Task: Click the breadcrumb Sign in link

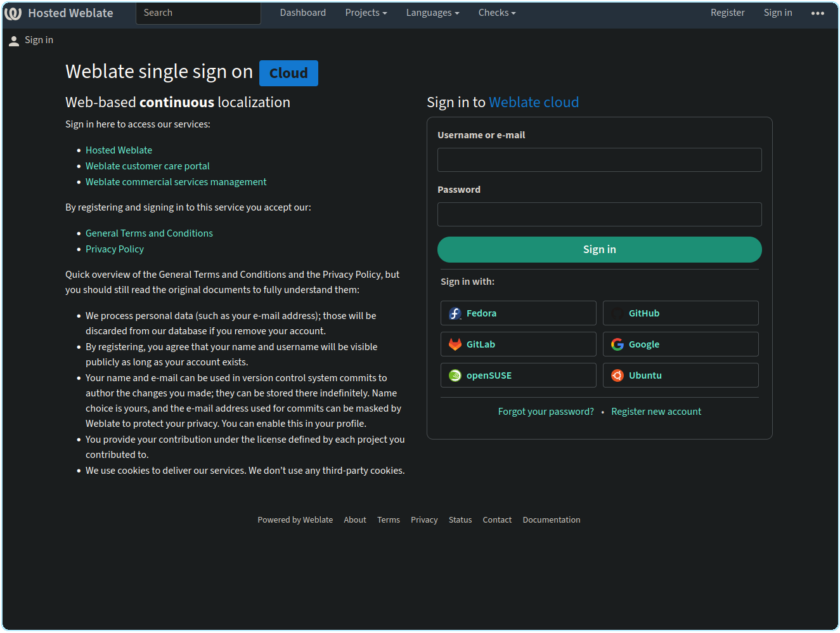Action: 39,40
